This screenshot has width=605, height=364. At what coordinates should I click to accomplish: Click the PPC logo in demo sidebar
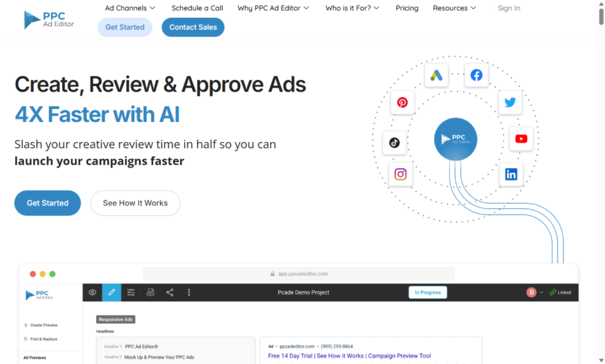click(39, 295)
